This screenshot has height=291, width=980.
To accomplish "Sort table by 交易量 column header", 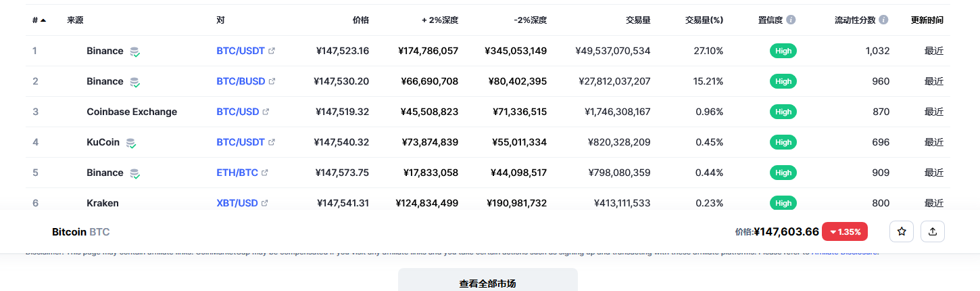I will pyautogui.click(x=638, y=20).
